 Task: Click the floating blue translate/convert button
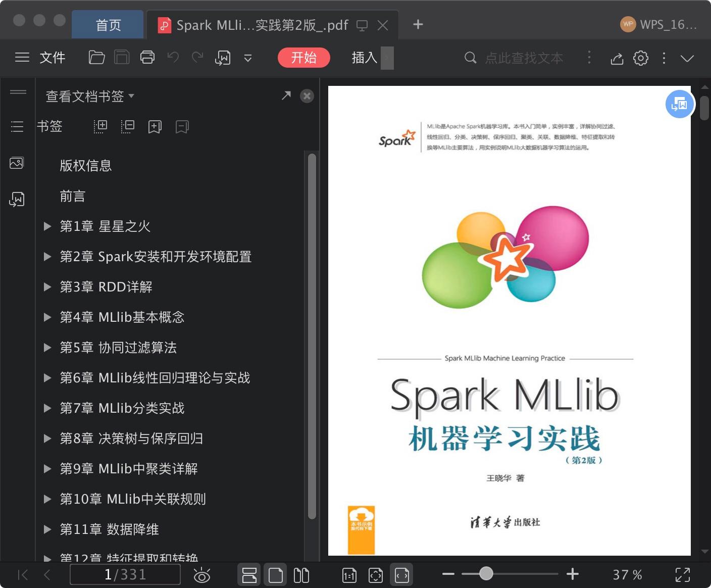[679, 104]
